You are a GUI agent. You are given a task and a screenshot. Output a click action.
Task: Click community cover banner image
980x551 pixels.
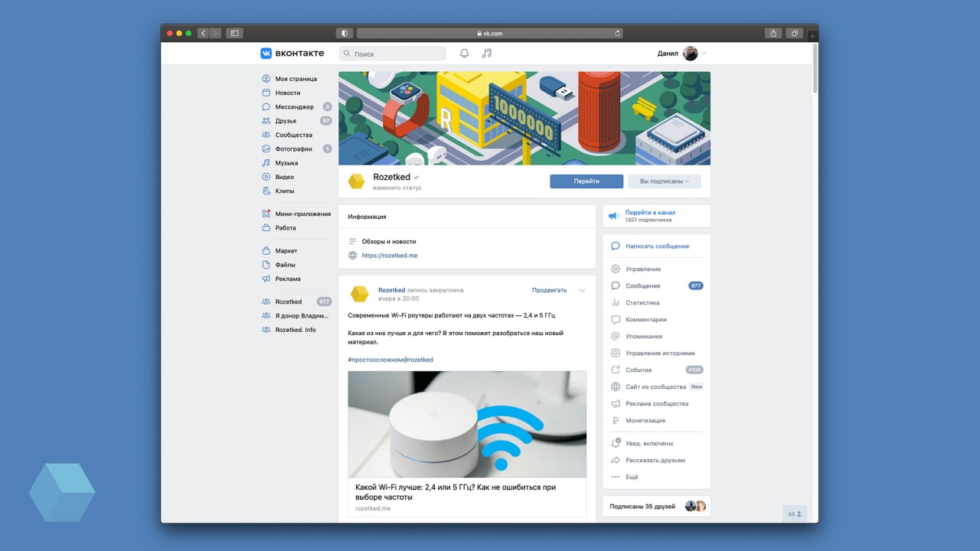[x=524, y=118]
